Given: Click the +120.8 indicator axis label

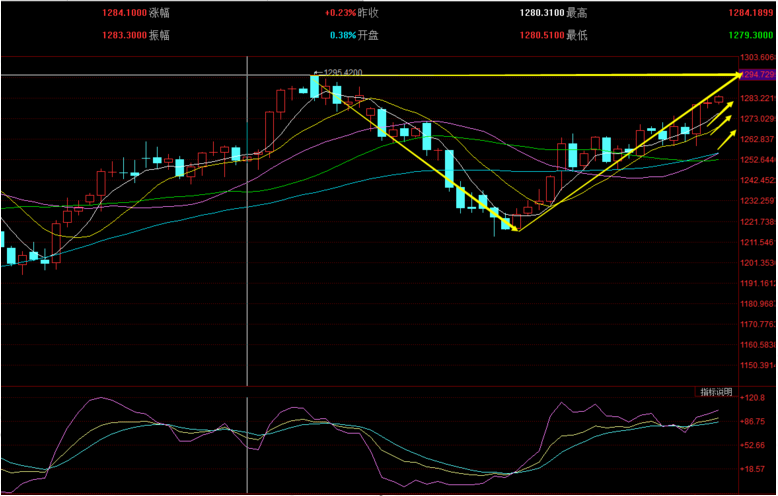Looking at the screenshot, I should click(755, 398).
